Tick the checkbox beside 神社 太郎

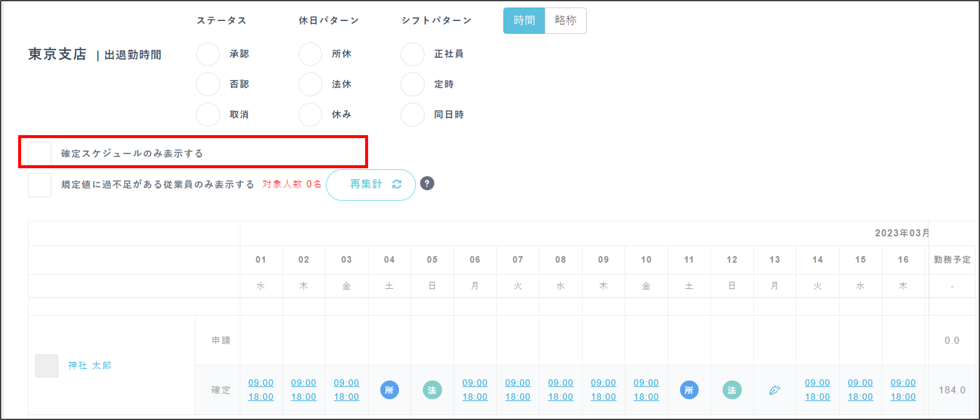click(46, 366)
